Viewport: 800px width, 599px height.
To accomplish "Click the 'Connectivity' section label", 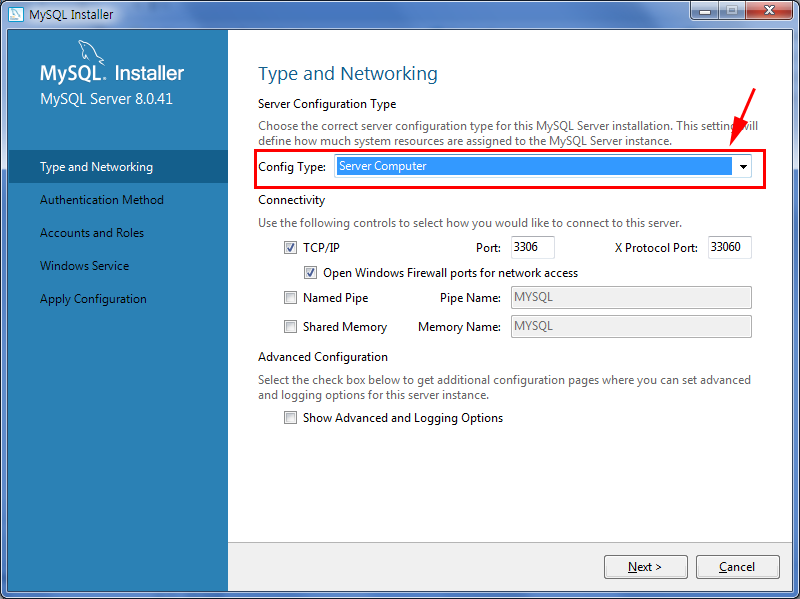I will click(x=291, y=200).
